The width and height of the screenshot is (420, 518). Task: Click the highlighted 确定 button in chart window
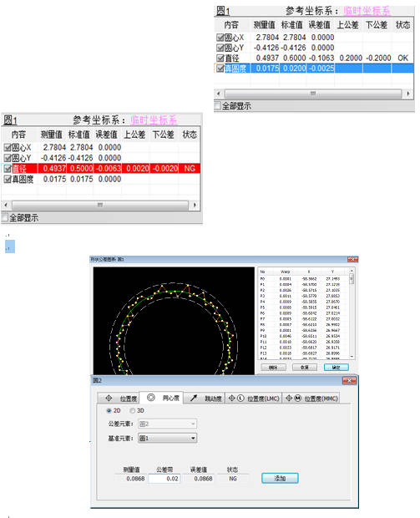(337, 368)
